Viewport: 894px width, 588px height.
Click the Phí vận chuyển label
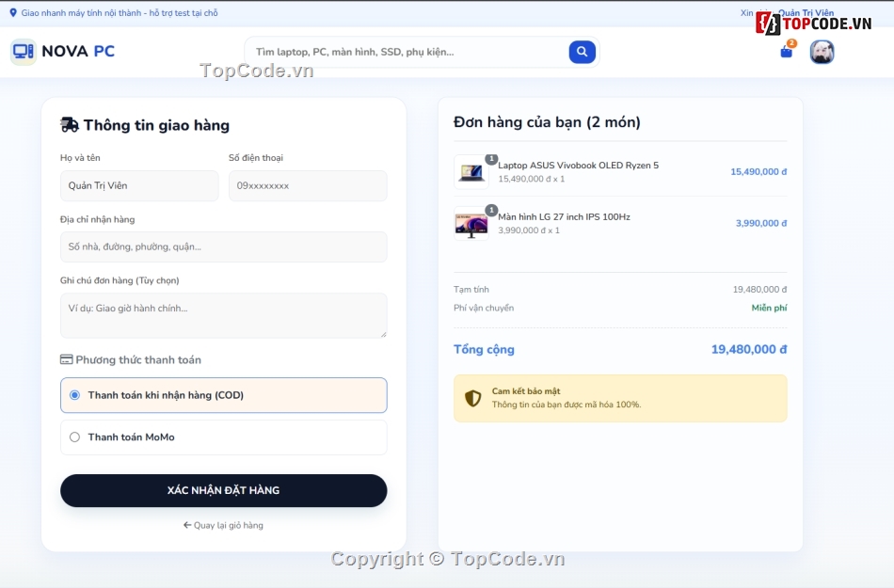point(484,308)
